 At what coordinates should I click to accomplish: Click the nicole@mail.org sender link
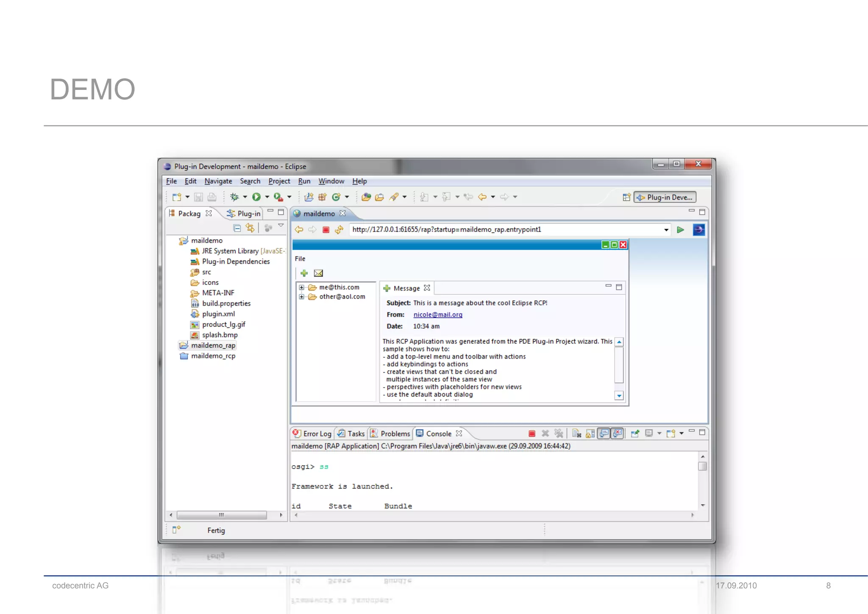point(437,315)
